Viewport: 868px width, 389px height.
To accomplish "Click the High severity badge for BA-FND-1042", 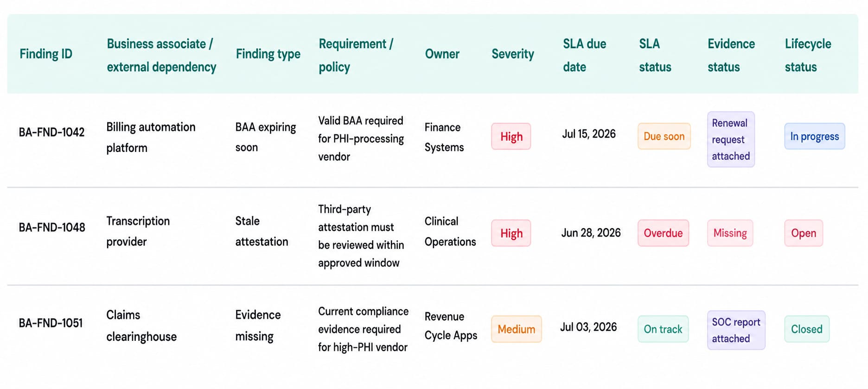I will 511,137.
